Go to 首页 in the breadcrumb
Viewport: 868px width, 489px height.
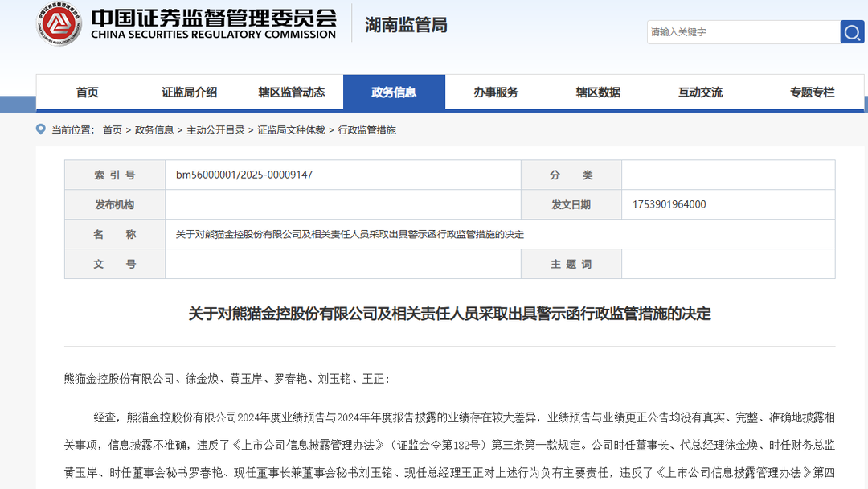[x=113, y=130]
